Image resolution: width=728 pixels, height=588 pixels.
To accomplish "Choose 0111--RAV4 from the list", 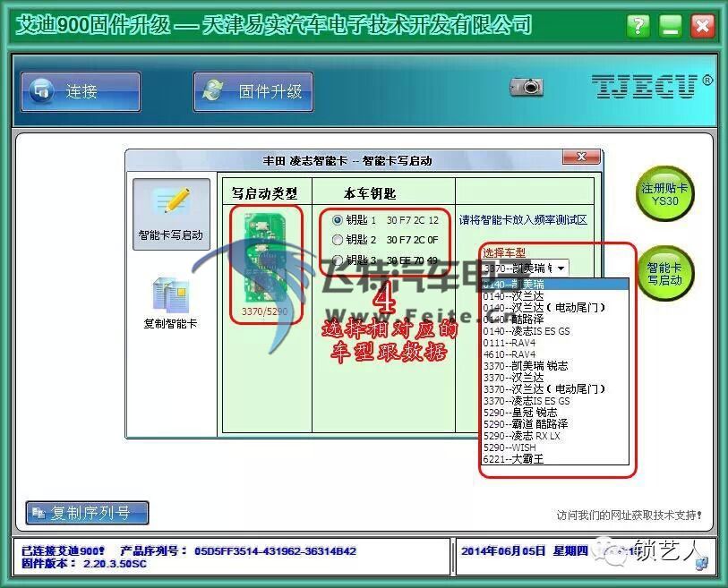I will [x=555, y=343].
